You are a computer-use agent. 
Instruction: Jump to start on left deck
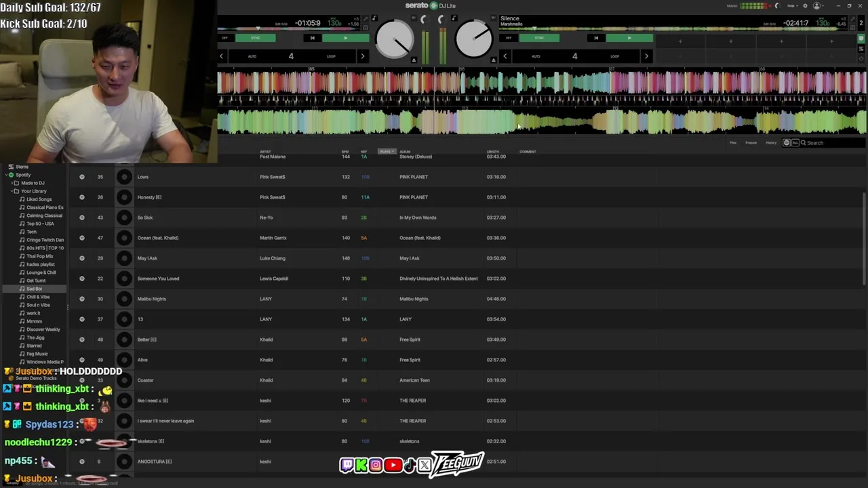click(312, 38)
